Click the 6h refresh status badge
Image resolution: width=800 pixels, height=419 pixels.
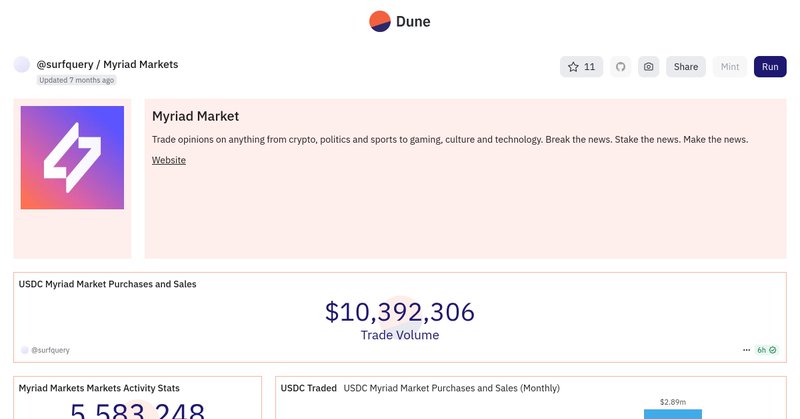(766, 350)
